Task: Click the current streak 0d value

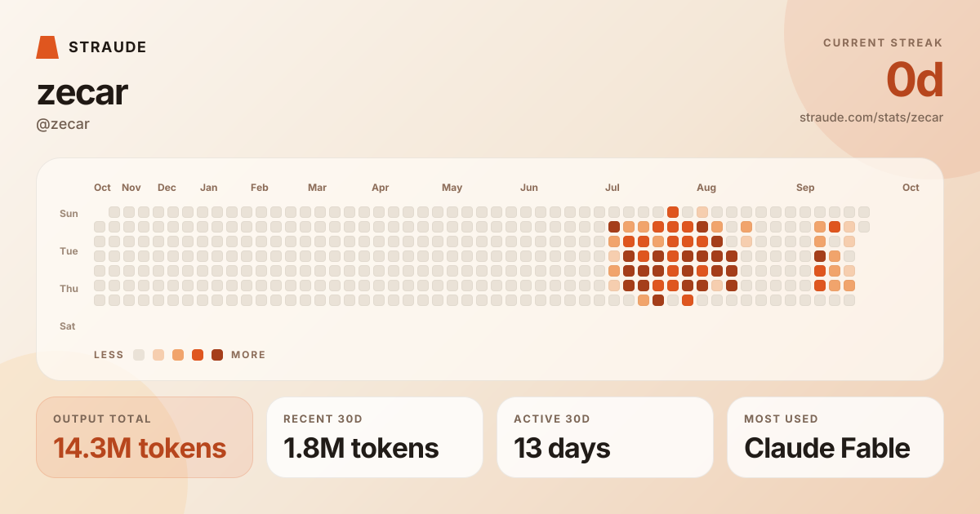Action: (915, 81)
